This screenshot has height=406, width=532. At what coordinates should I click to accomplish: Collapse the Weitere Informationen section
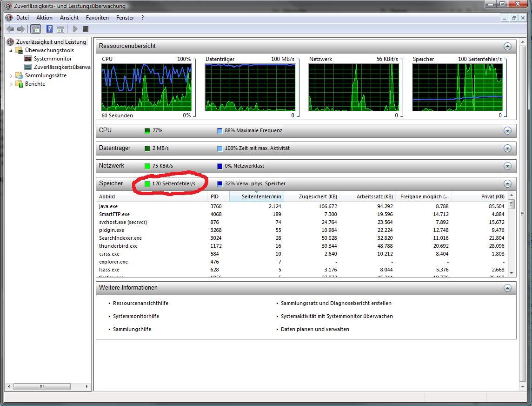point(507,288)
